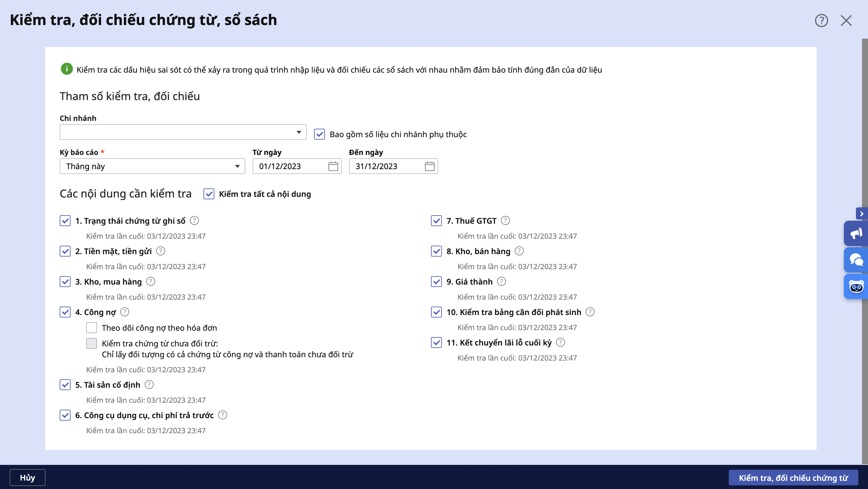
Task: Open the help icon in dialog header
Action: tap(821, 21)
